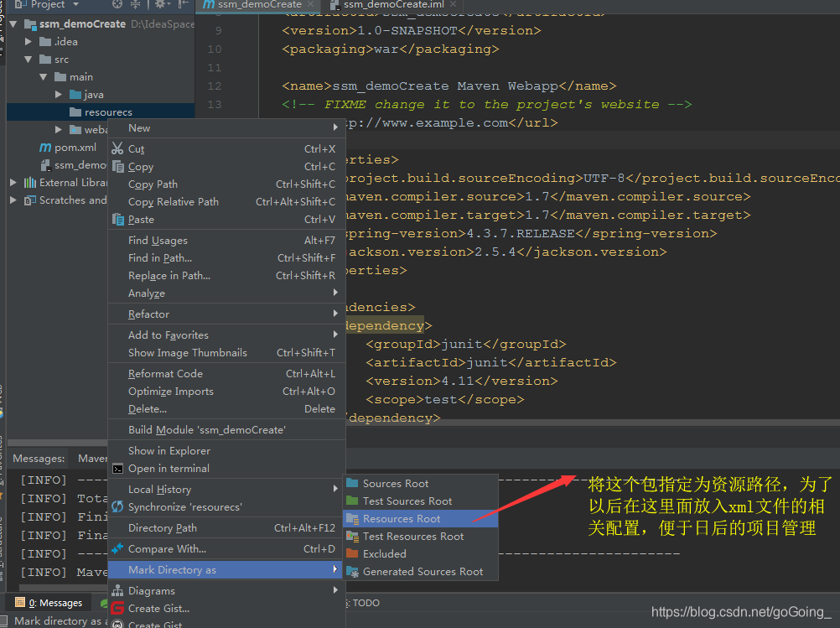This screenshot has height=628, width=840.
Task: Click the blue Sources Root folder icon
Action: click(352, 483)
